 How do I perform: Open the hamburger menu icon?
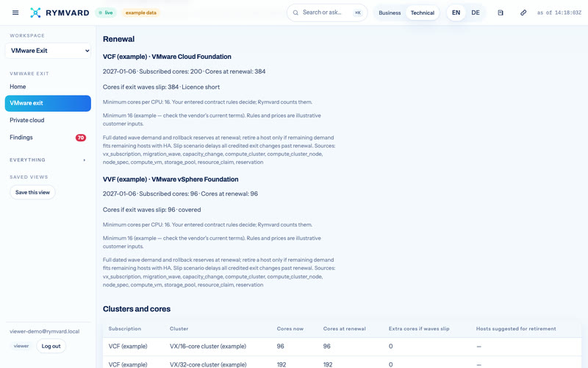pyautogui.click(x=15, y=13)
